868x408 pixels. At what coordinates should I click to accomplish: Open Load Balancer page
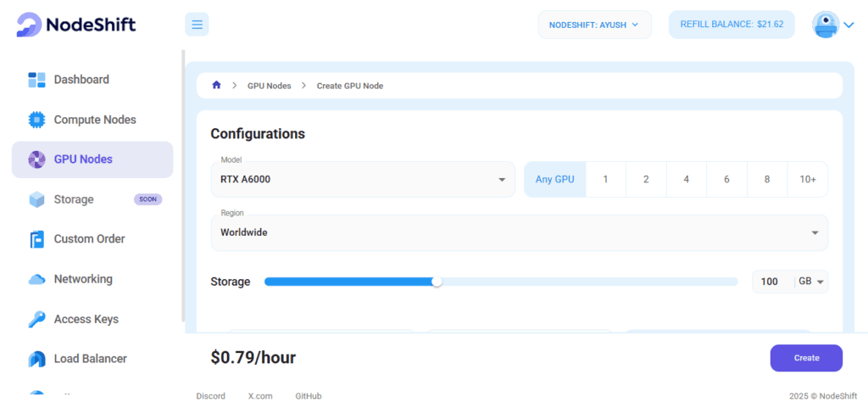click(x=90, y=359)
